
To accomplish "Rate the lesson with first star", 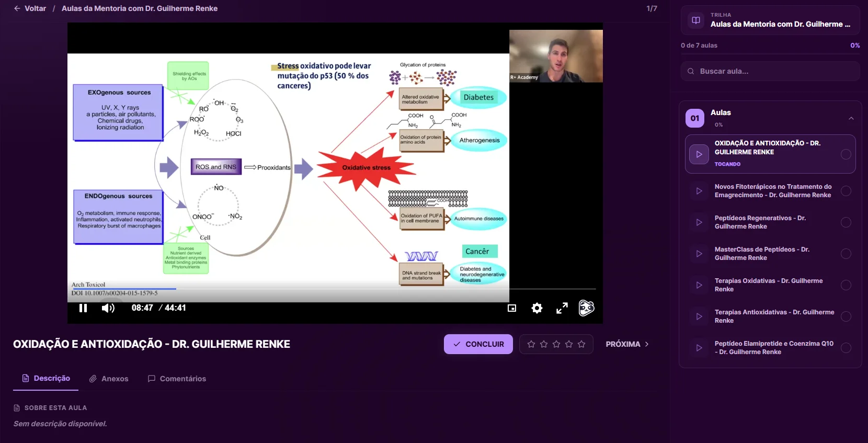I will 531,344.
